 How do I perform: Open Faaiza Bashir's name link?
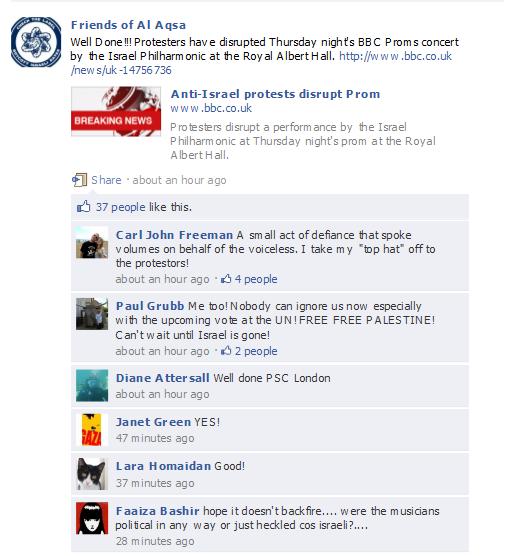coord(157,511)
